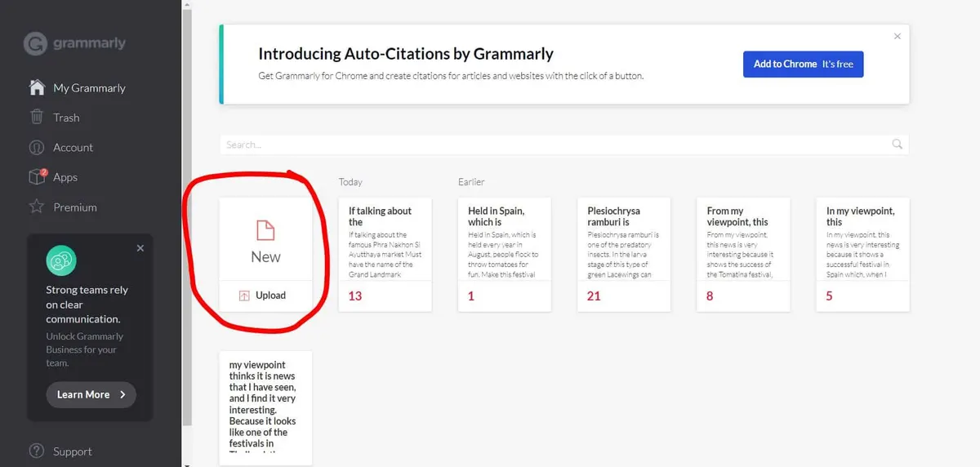Select Account in the sidebar
Image resolution: width=980 pixels, height=467 pixels.
click(x=73, y=147)
